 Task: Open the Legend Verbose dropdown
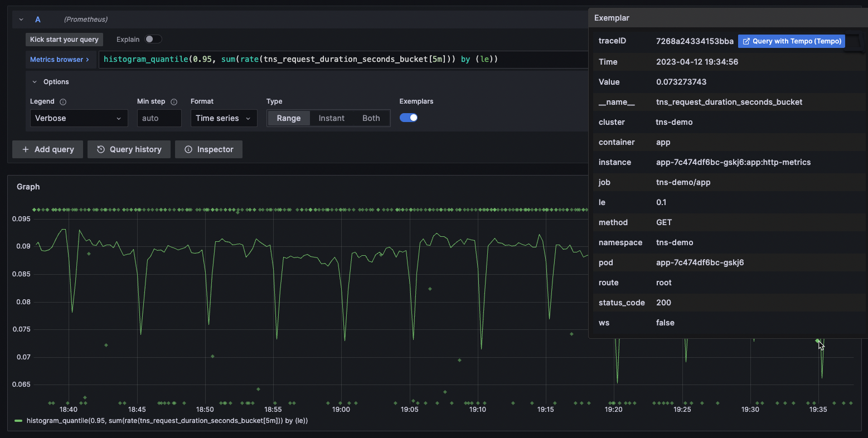click(x=79, y=118)
